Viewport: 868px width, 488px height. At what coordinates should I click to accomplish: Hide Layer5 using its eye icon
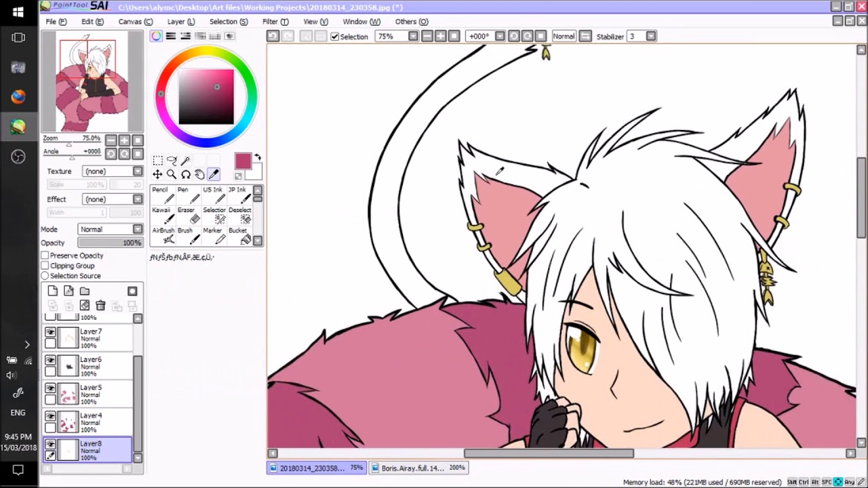click(50, 388)
